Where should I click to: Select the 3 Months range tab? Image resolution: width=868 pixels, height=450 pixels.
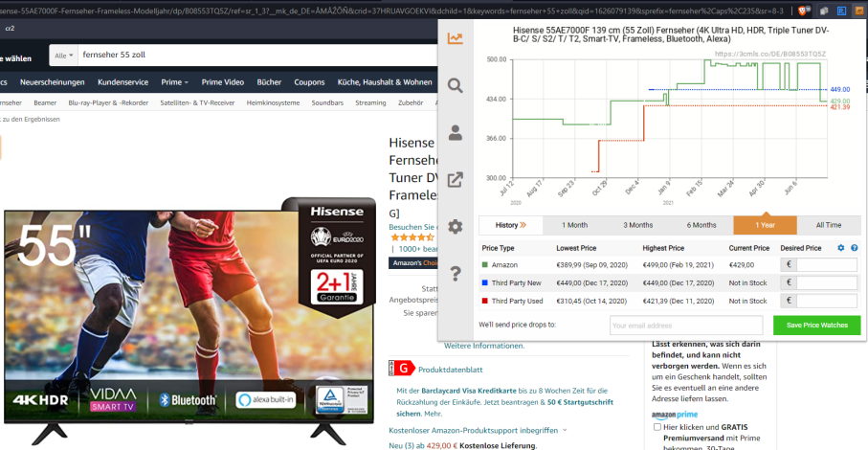coord(637,225)
